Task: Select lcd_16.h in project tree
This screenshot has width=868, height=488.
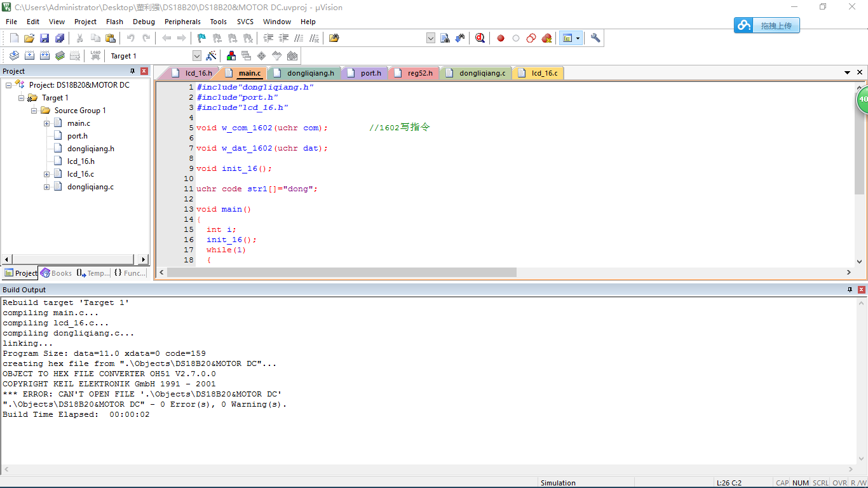Action: 81,161
